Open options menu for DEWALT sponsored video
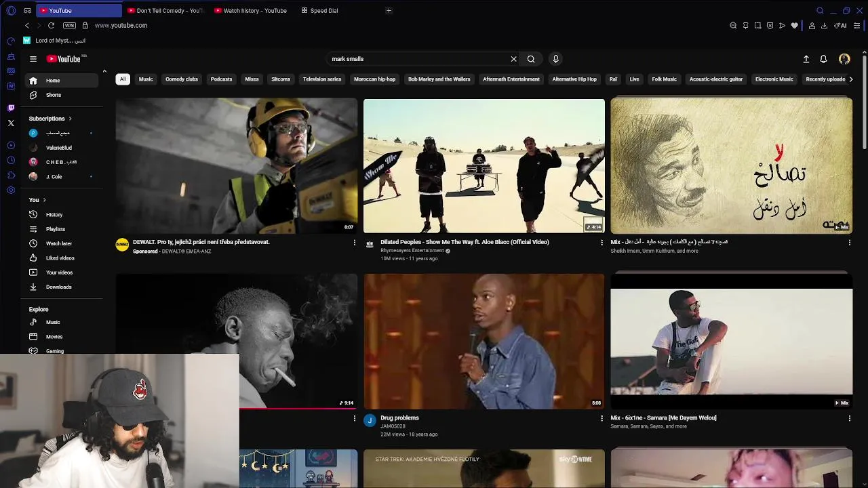 pos(354,243)
